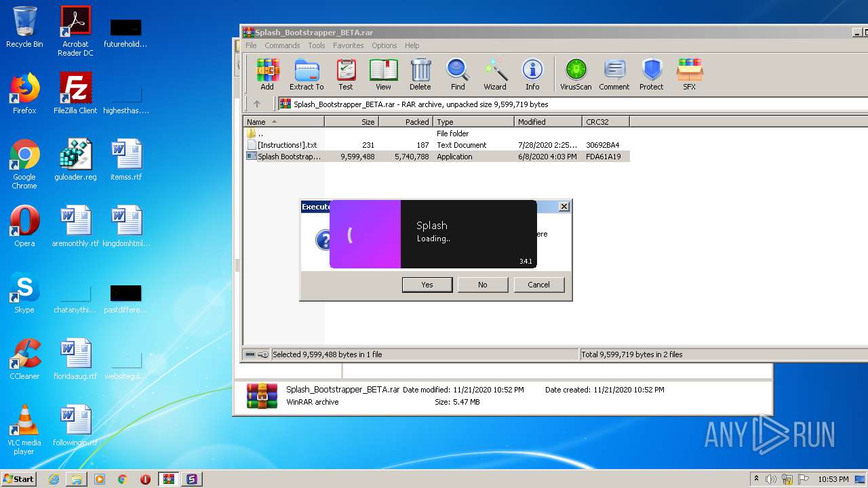
Task: Close the Execute dialog with X
Action: [564, 206]
